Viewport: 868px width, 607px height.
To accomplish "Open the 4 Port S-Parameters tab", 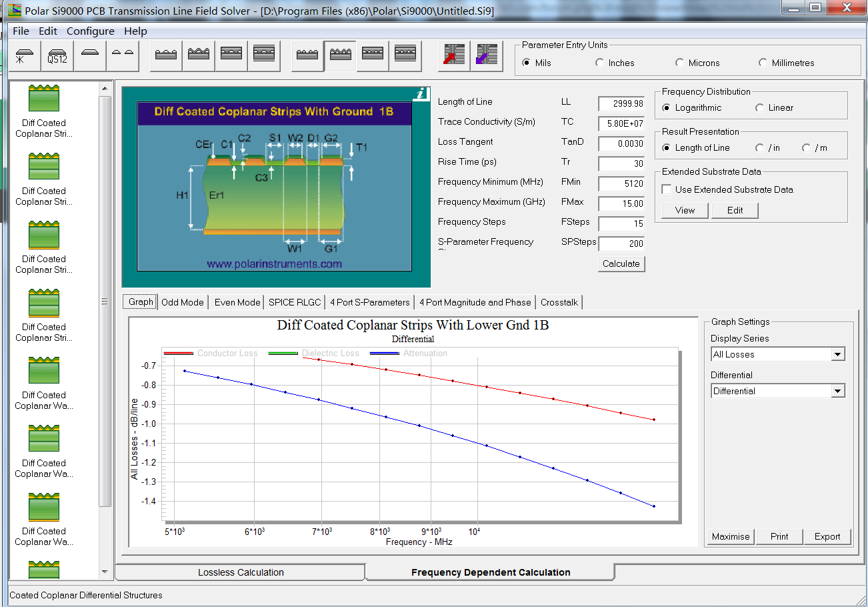I will point(370,302).
